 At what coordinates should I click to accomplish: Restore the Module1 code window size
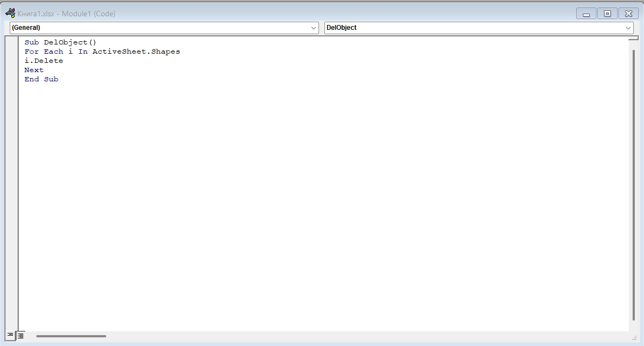(607, 14)
